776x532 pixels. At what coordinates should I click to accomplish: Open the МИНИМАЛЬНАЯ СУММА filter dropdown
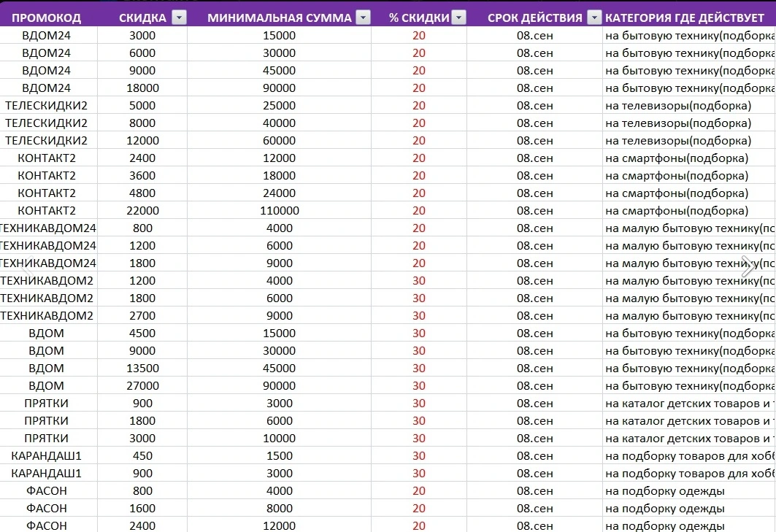(x=364, y=18)
